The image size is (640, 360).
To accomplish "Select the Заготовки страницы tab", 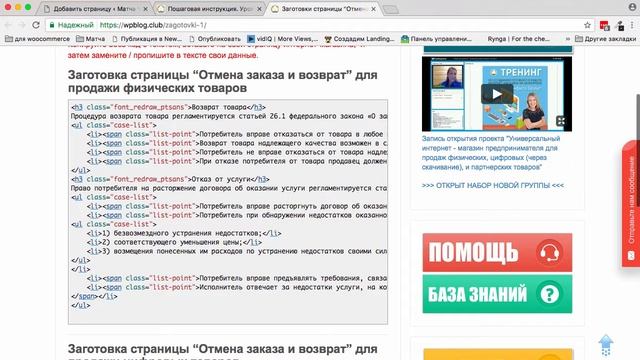I will coord(324,9).
